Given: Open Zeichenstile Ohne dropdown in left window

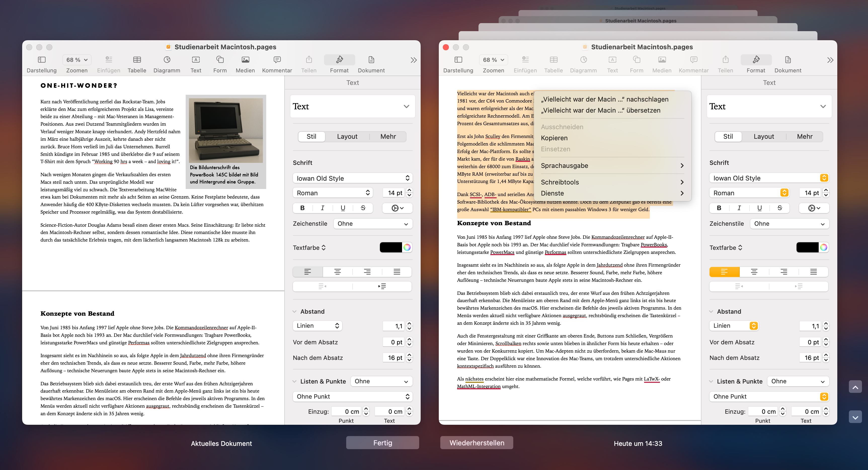Looking at the screenshot, I should 373,224.
